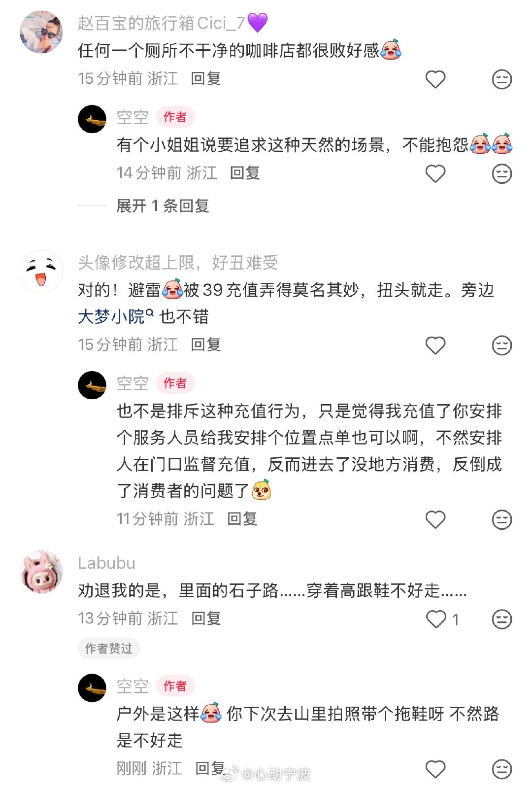Tap 回复 under the 15分钟前 toilet comment
532x787 pixels.
206,78
